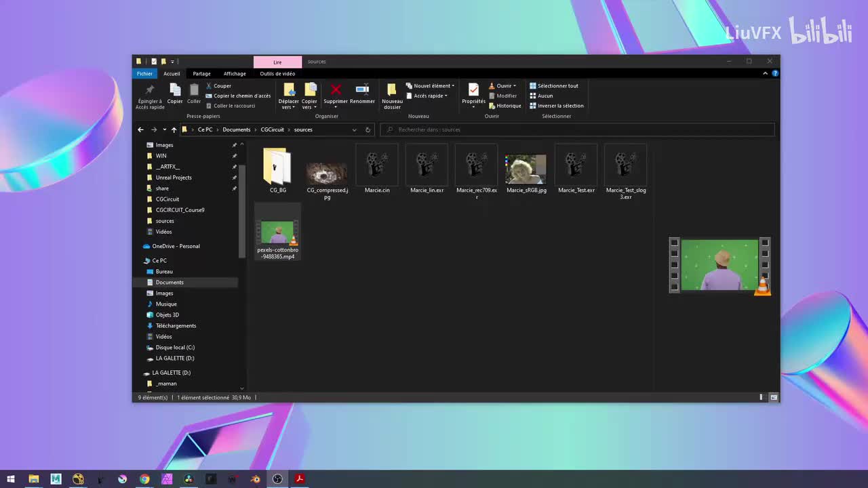Viewport: 868px width, 488px height.
Task: Select CG_compressed.jpg thumbnail
Action: [327, 173]
